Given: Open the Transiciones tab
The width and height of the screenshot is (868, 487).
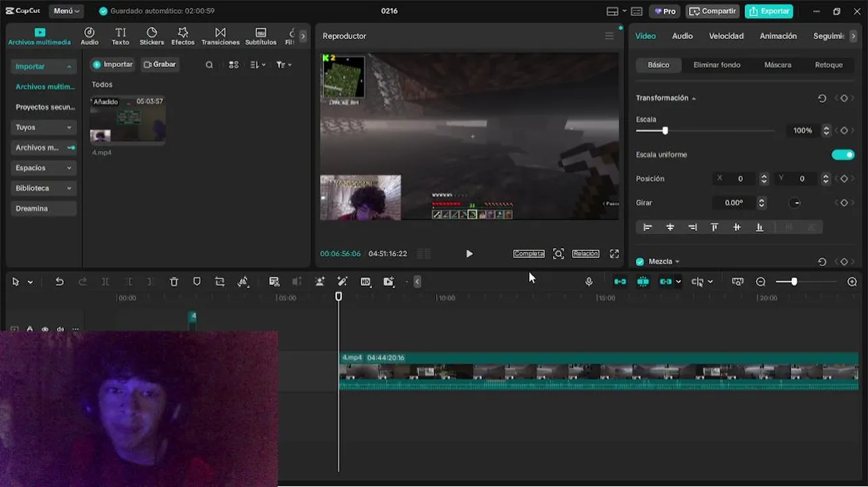Looking at the screenshot, I should tap(220, 37).
